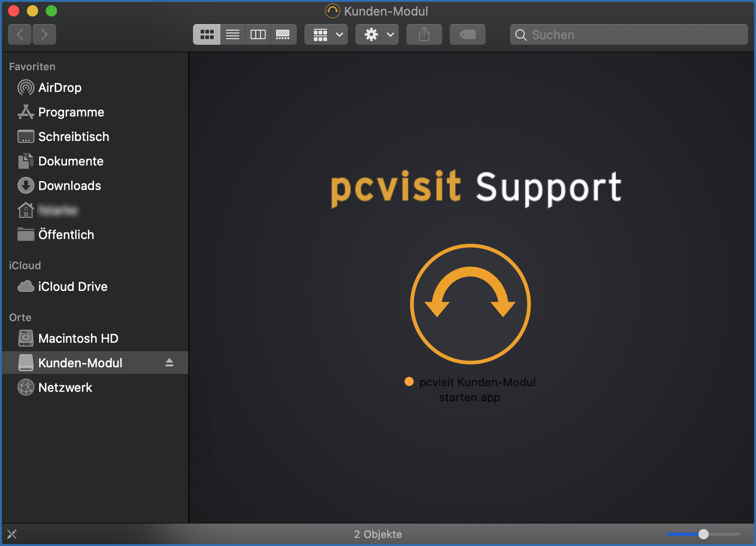This screenshot has height=546, width=756.
Task: Select Downloads in the sidebar
Action: point(69,186)
